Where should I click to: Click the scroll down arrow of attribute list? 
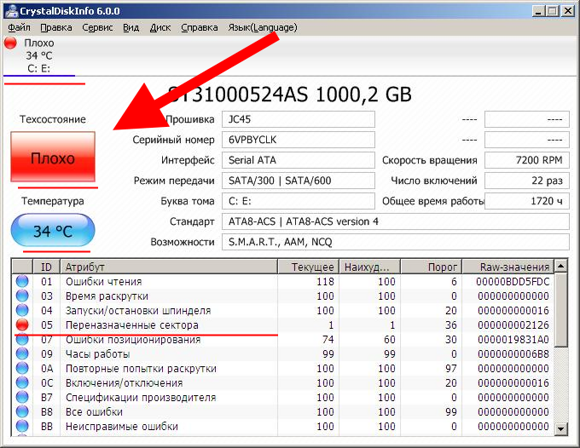tap(561, 429)
